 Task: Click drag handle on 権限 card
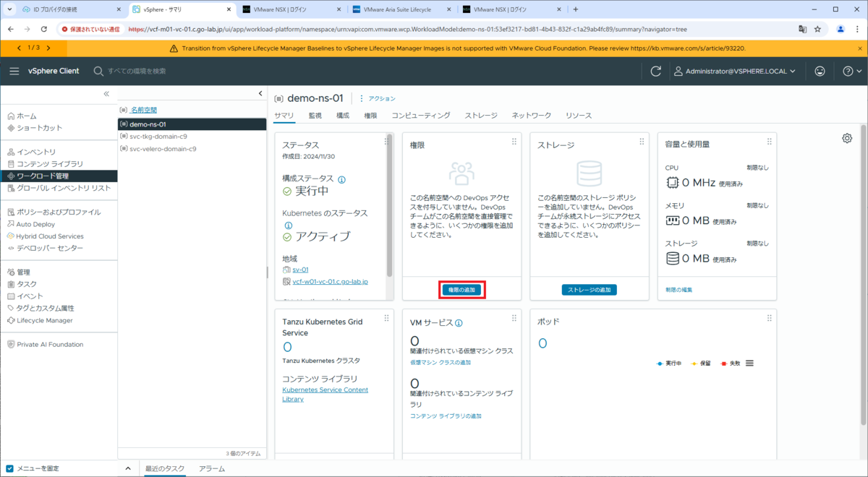tap(514, 142)
